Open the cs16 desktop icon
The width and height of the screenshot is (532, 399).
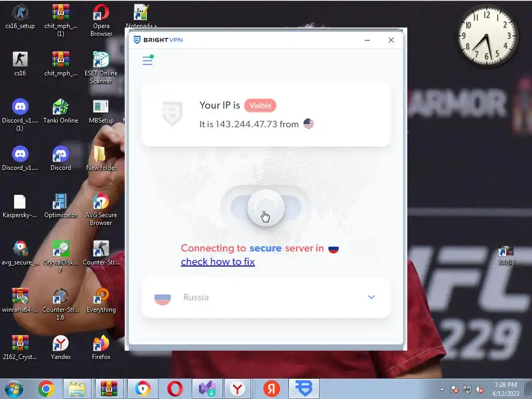click(20, 64)
